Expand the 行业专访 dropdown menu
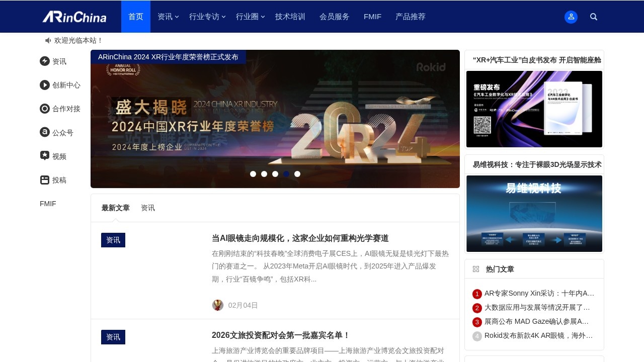 [x=205, y=17]
